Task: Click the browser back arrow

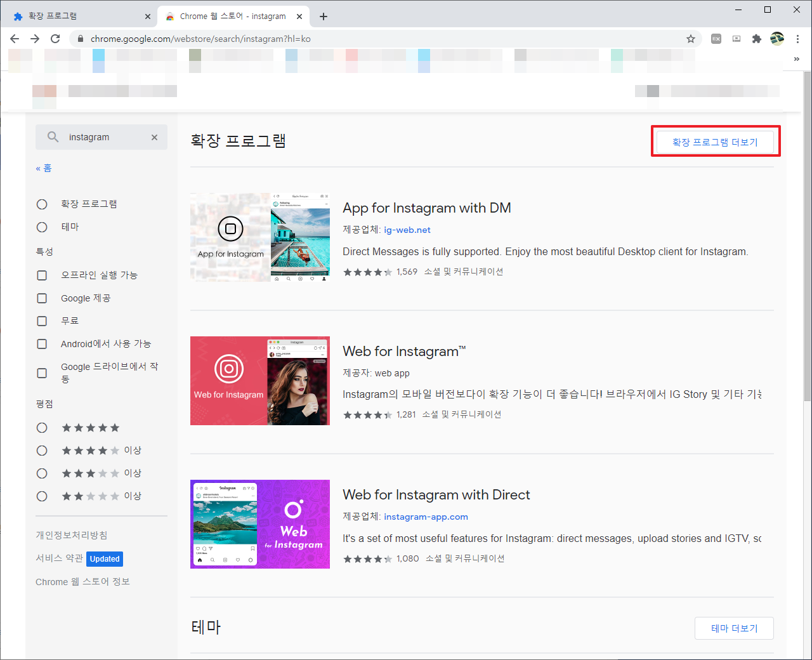Action: tap(15, 39)
